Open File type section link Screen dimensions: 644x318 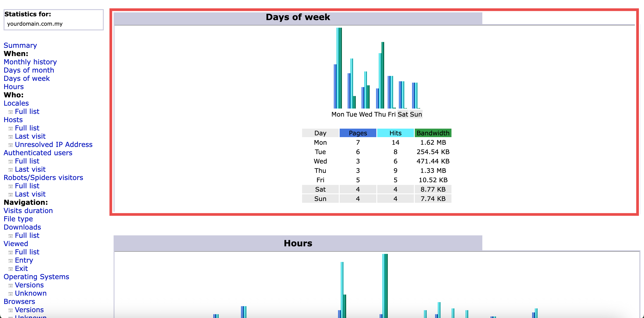18,219
